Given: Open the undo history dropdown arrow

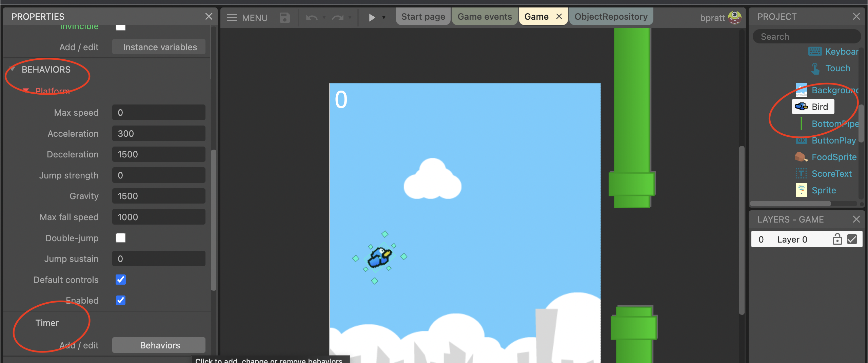Looking at the screenshot, I should click(x=324, y=17).
